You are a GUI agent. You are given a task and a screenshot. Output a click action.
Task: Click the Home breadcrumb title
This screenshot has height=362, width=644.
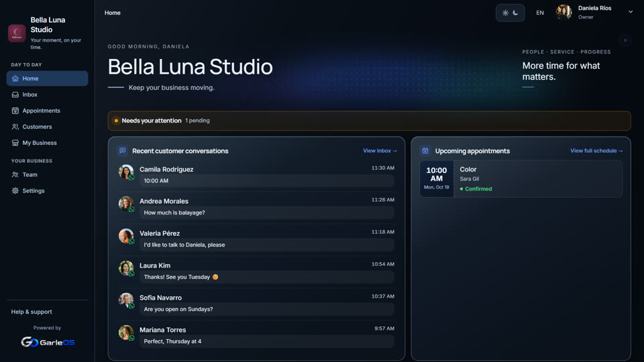pos(113,13)
